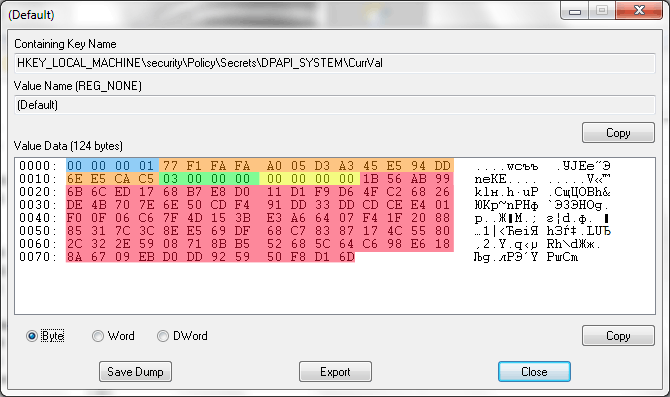Click the maximize window button
The width and height of the screenshot is (670, 397).
602,11
